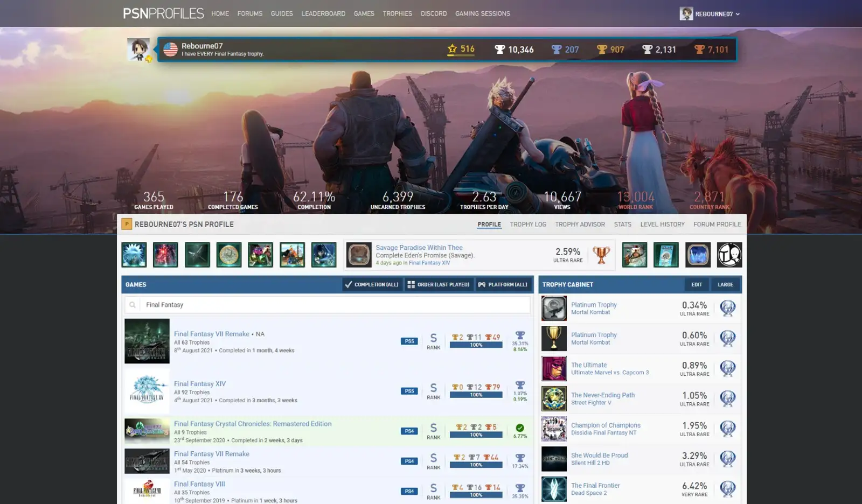Open the Leaderboard menu item
Viewport: 862px width, 504px height.
click(323, 13)
